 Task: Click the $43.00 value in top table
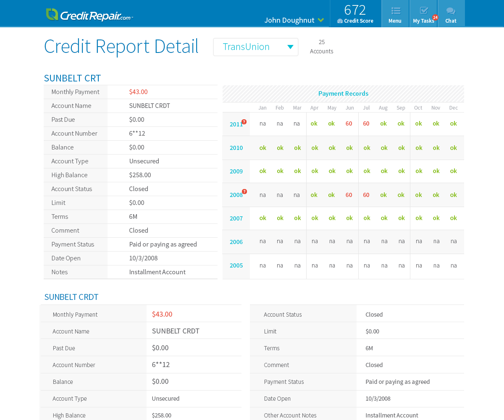(138, 92)
